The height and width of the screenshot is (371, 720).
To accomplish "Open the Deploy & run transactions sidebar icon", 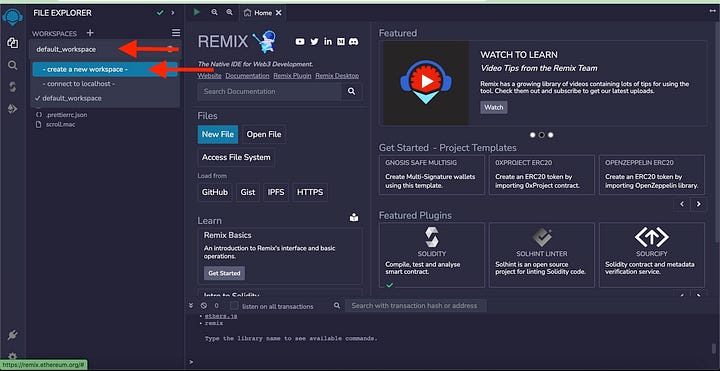I will point(12,109).
